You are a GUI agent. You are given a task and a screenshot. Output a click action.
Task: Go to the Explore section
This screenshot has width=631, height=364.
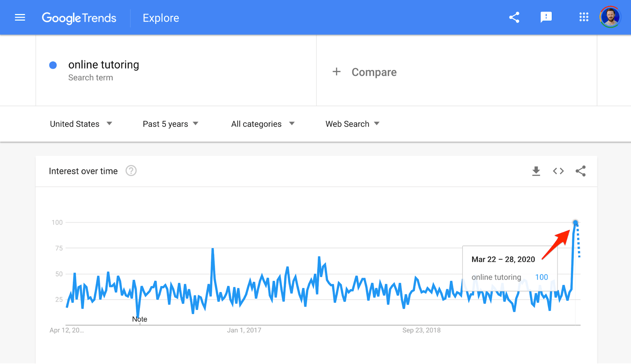click(161, 18)
